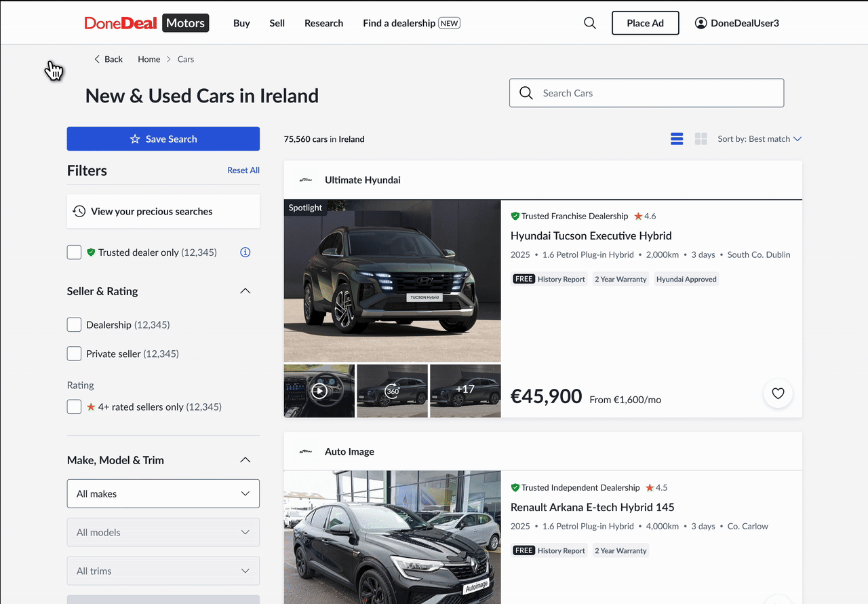
Task: Click the FREE History Report tag on the Renault
Action: coord(549,550)
